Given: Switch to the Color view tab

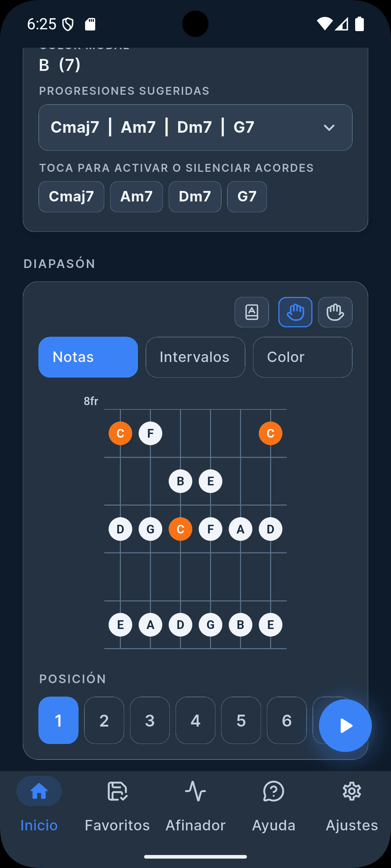Looking at the screenshot, I should coord(303,357).
